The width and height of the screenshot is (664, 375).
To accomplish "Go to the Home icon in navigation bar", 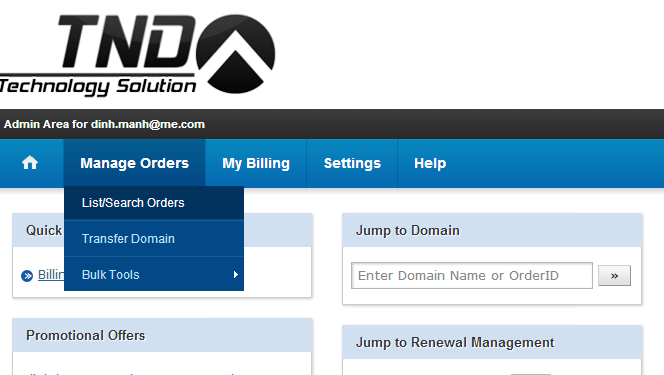I will [30, 163].
